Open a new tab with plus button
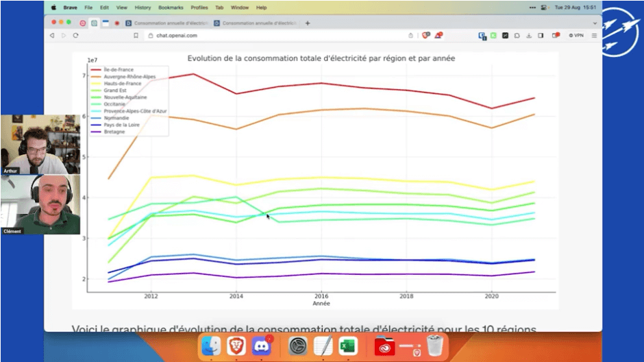Viewport: 644px width, 362px height. coord(308,23)
